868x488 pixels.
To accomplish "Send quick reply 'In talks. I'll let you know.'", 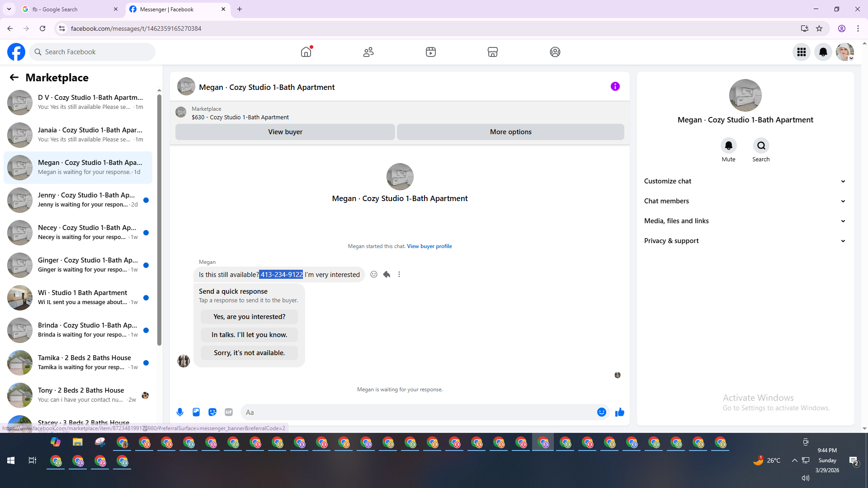I will pyautogui.click(x=250, y=335).
